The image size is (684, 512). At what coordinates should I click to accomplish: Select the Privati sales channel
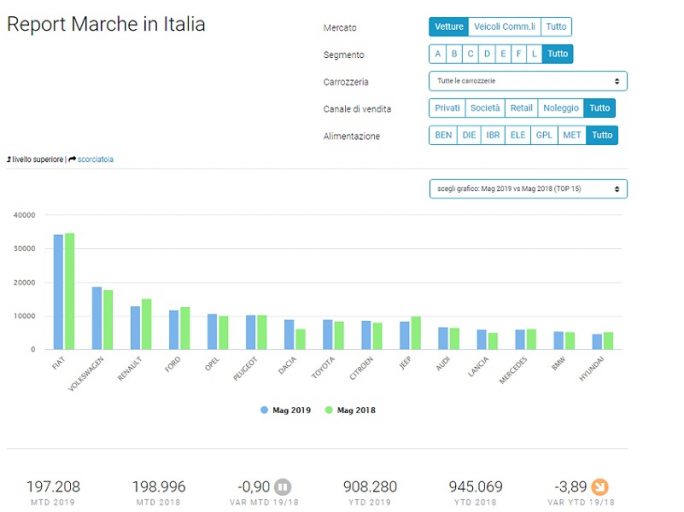447,108
